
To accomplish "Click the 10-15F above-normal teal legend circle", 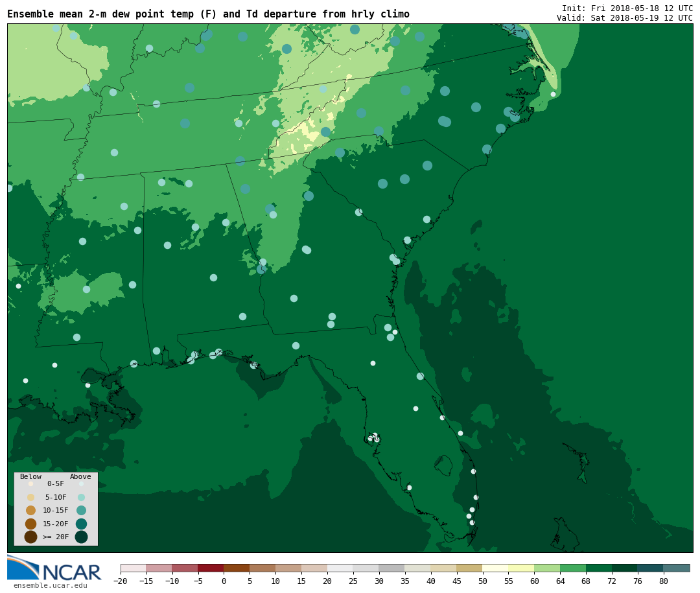I will (x=81, y=510).
